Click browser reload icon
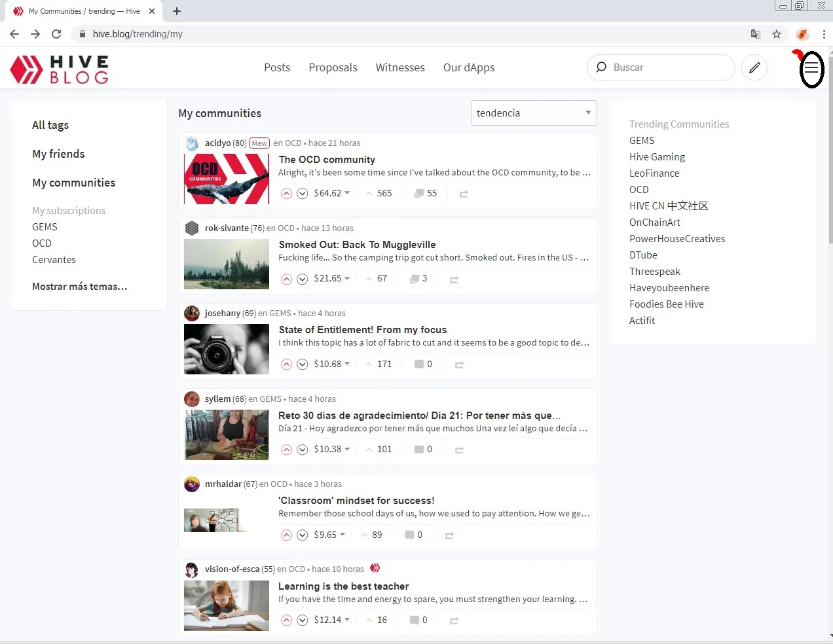 [56, 34]
